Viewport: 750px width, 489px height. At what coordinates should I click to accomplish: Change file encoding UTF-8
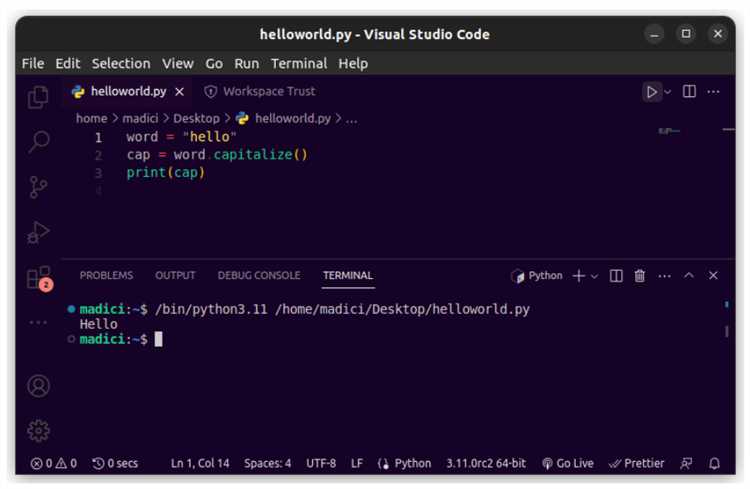coord(321,463)
